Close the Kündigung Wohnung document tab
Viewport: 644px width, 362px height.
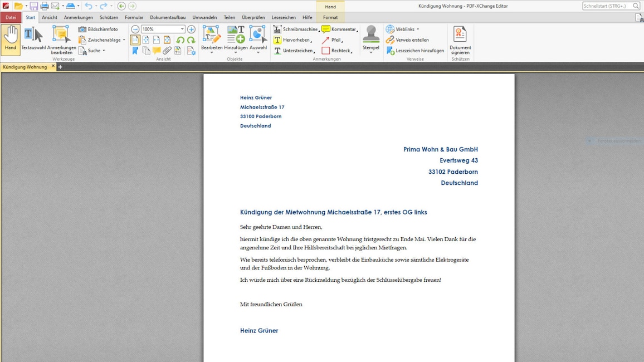[53, 66]
